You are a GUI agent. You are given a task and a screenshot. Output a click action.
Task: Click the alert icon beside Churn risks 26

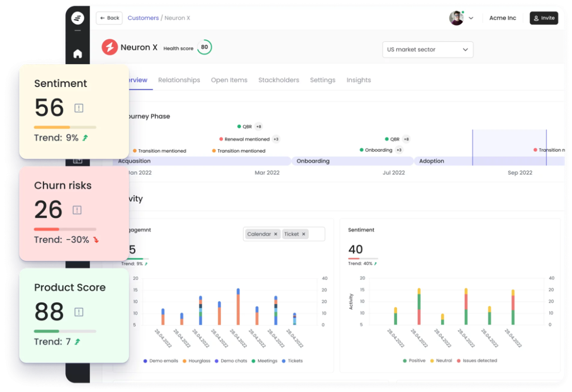(x=77, y=211)
